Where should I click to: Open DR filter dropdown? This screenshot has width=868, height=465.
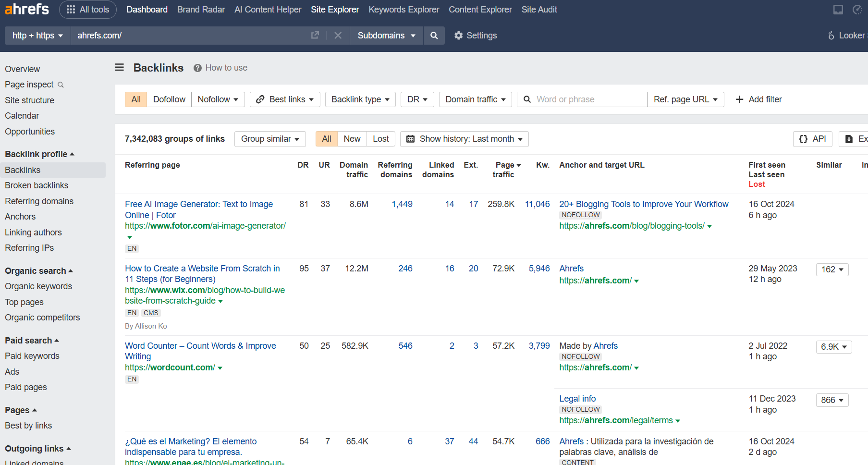417,99
